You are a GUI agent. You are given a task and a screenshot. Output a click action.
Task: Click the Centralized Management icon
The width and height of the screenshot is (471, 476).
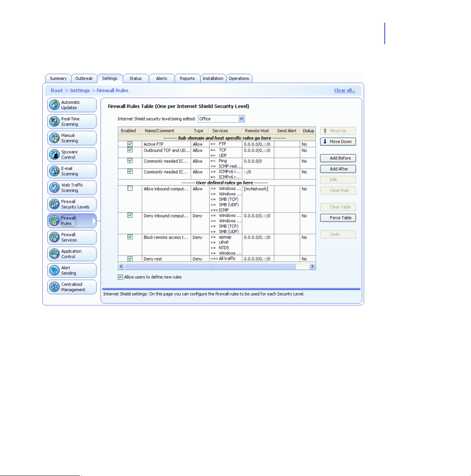[55, 287]
